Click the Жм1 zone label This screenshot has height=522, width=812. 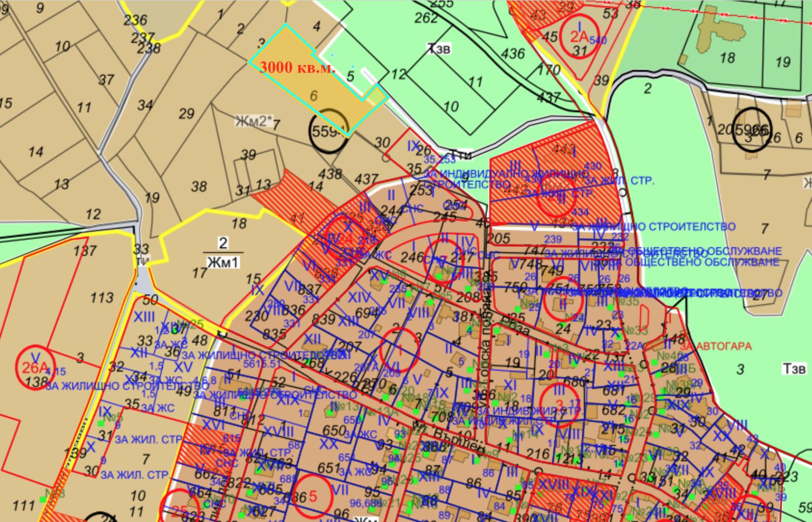tap(223, 263)
